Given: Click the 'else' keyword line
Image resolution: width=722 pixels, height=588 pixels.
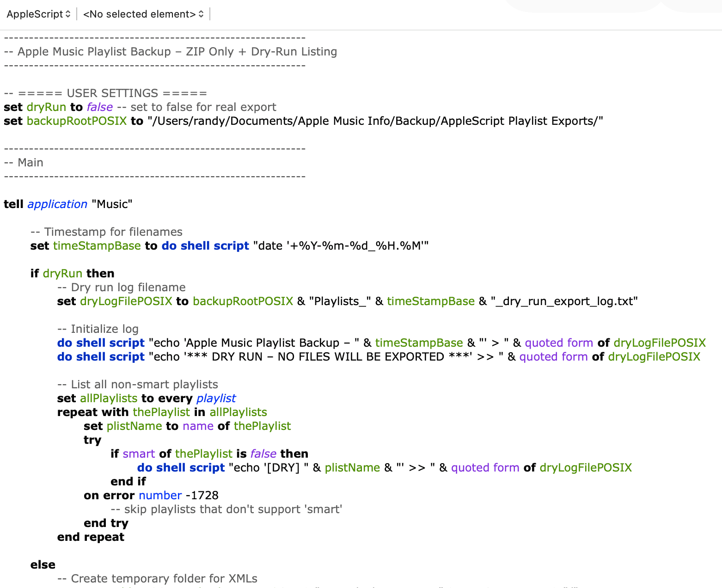Looking at the screenshot, I should pos(43,564).
